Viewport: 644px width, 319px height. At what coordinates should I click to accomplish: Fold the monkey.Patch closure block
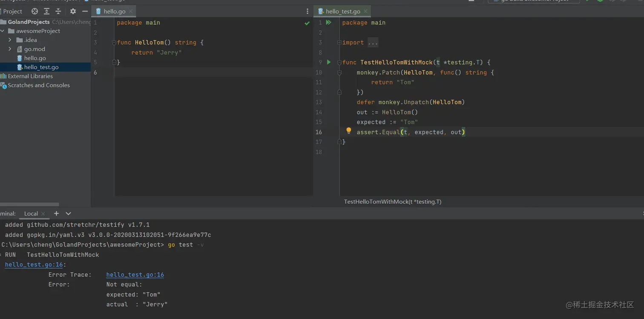pyautogui.click(x=339, y=72)
